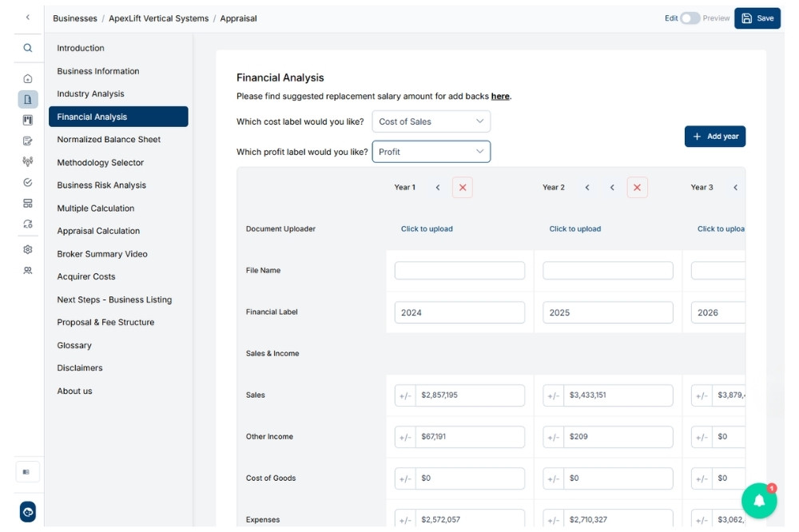Toggle Edit/Preview switch
Screen dimensions: 799x532
tap(690, 18)
